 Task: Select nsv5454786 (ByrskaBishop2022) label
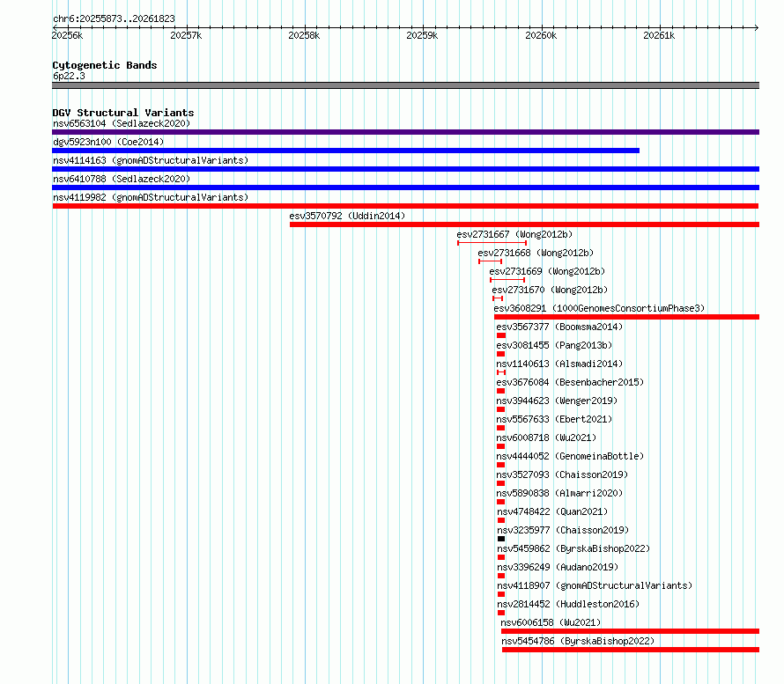tap(578, 641)
